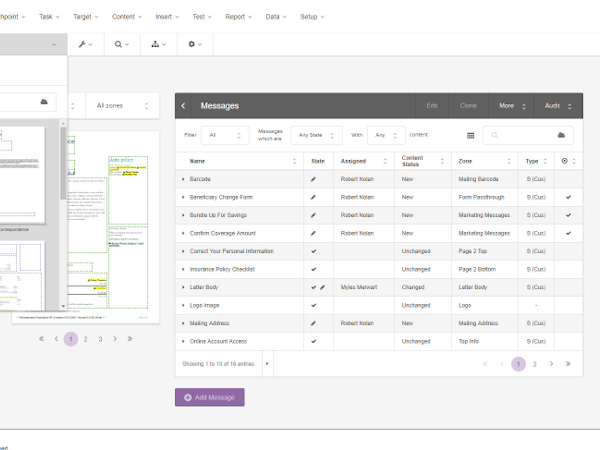Click the cloud icon in left panel search

44,102
